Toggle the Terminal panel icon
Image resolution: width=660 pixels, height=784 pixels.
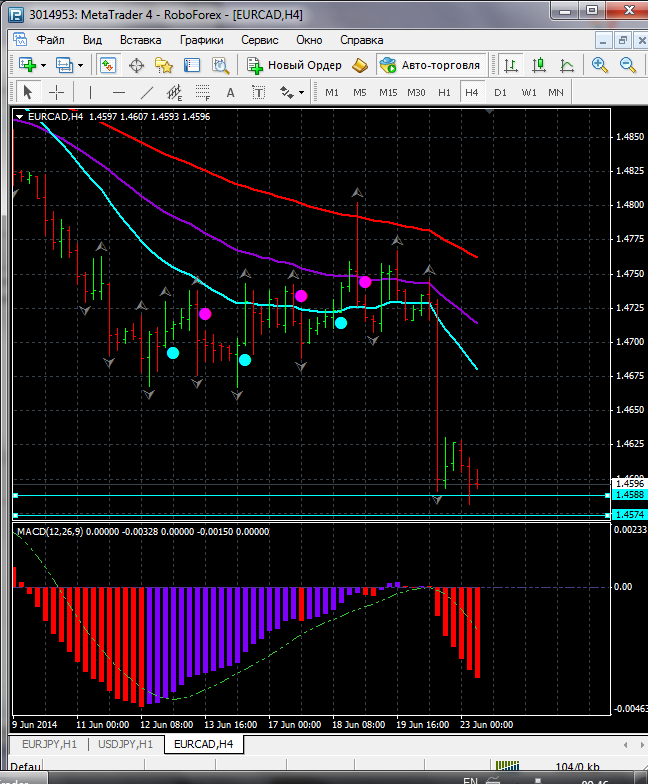[192, 65]
